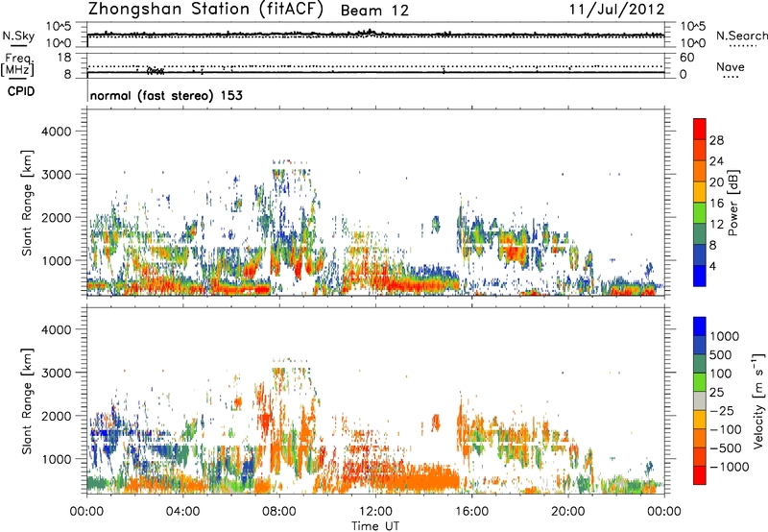Click the blue bottom of Power color bar
This screenshot has height=532, width=768.
pyautogui.click(x=700, y=276)
